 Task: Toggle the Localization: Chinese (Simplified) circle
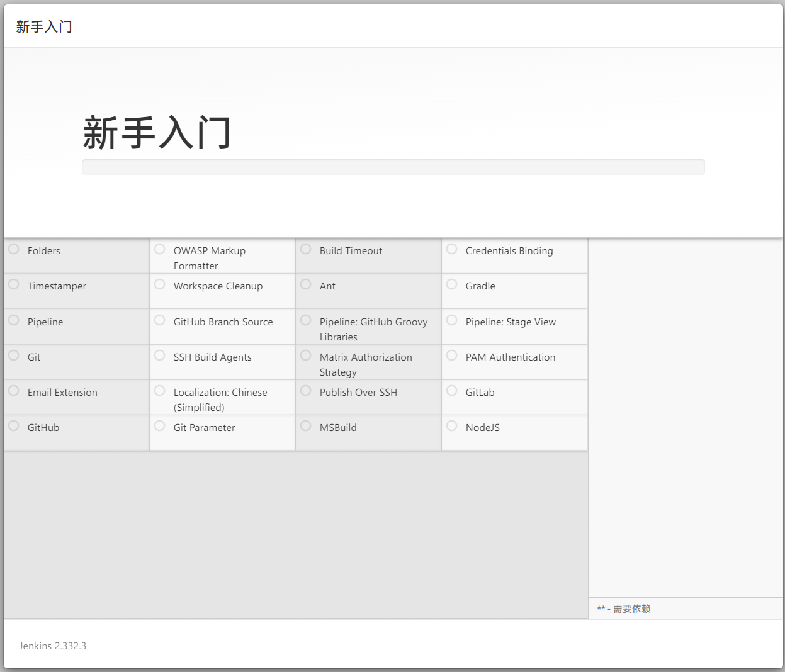click(x=160, y=391)
